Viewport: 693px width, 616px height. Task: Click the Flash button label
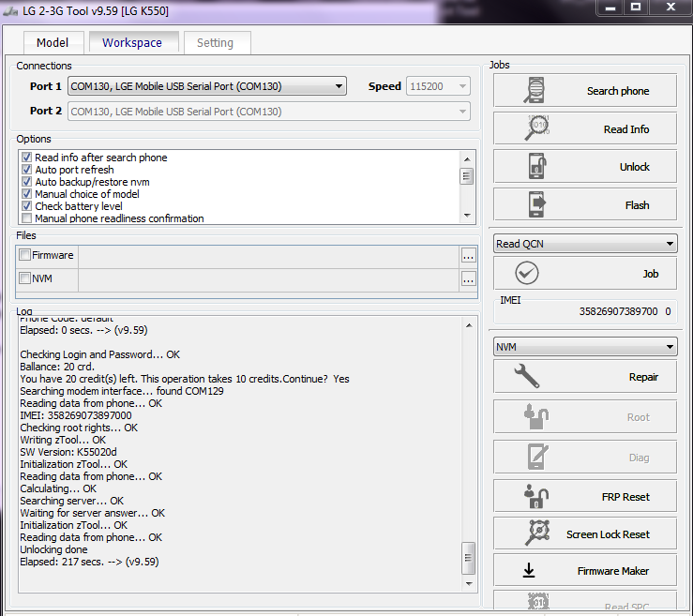[637, 205]
